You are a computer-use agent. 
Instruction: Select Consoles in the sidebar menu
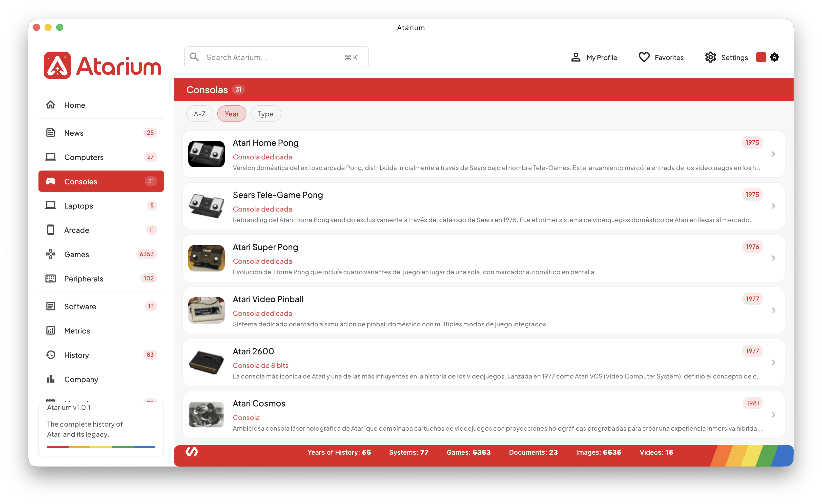[x=101, y=181]
